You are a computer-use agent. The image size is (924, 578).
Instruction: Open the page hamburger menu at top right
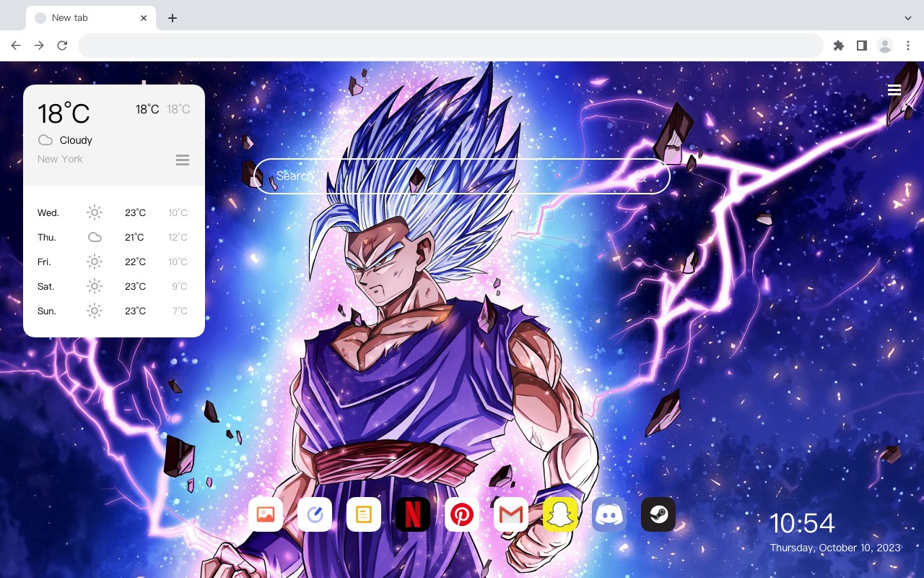pos(894,90)
